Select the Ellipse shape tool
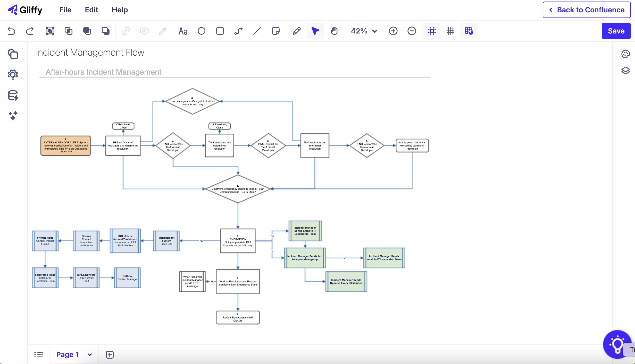The width and height of the screenshot is (635, 364). pyautogui.click(x=202, y=31)
